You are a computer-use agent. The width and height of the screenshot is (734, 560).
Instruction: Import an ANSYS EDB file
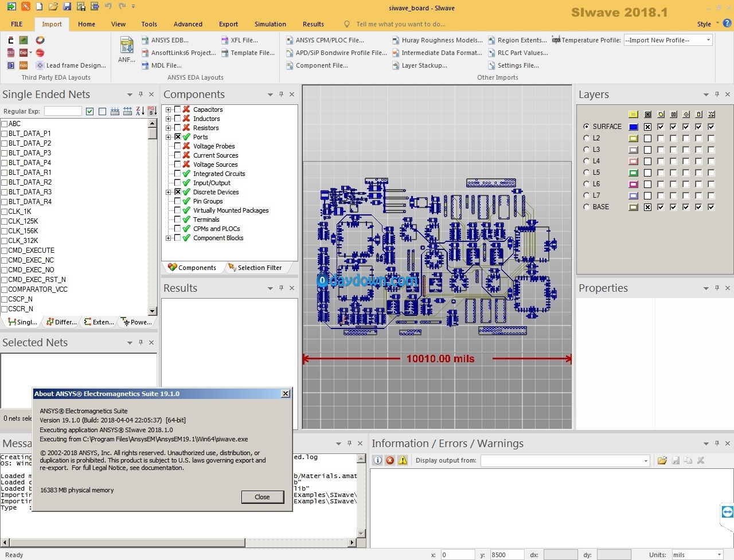tap(165, 40)
